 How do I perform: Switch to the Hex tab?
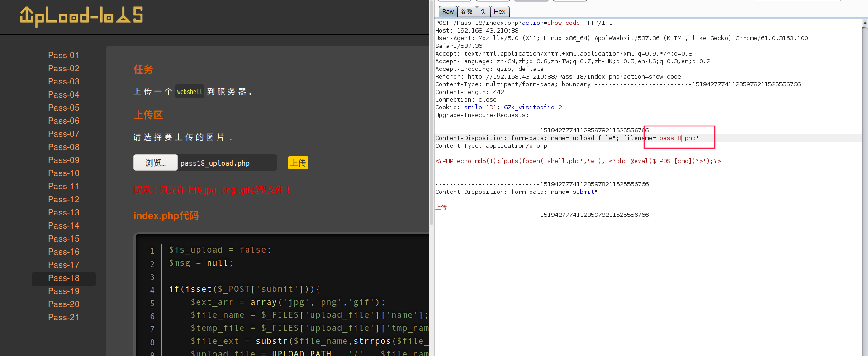(x=499, y=12)
